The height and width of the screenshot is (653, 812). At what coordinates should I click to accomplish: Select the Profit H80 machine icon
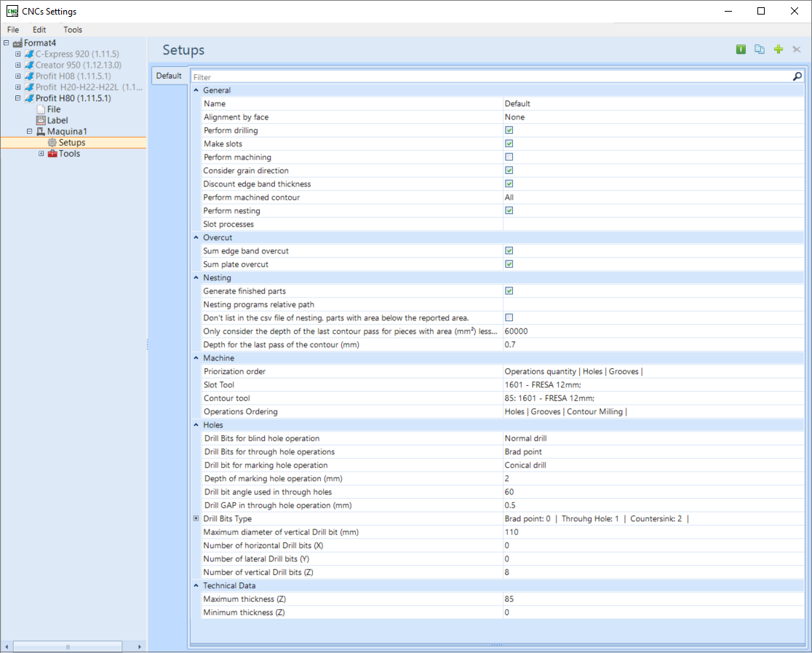pos(30,98)
